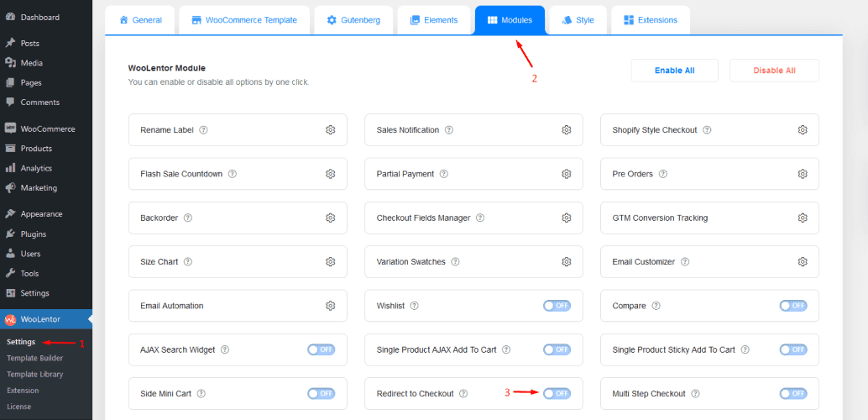Open Dashboard in the admin sidebar
Viewport: 868px width, 420px height.
[46, 17]
